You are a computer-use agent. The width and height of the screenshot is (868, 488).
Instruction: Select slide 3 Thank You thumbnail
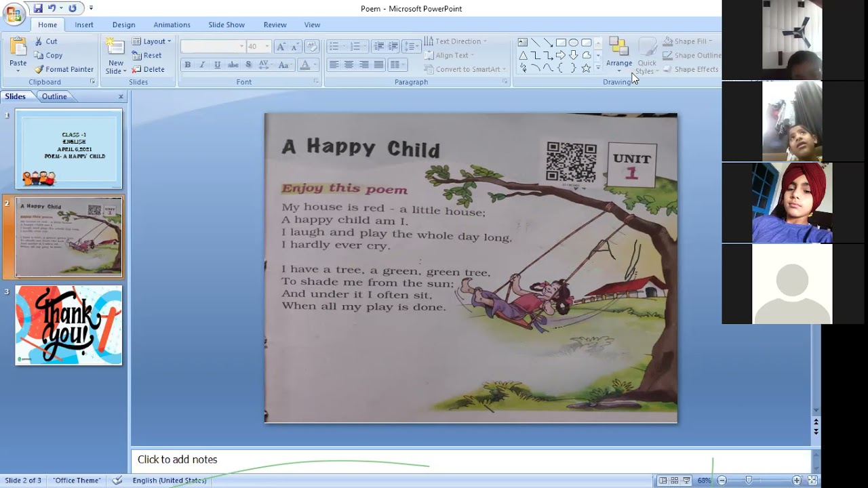pos(68,325)
